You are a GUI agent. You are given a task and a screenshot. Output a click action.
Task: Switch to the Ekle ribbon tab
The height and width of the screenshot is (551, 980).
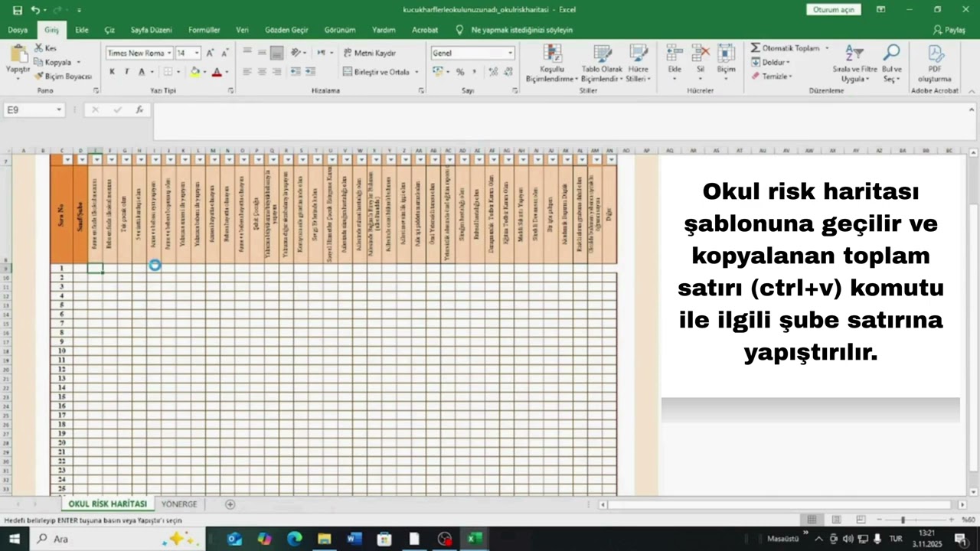coord(81,30)
